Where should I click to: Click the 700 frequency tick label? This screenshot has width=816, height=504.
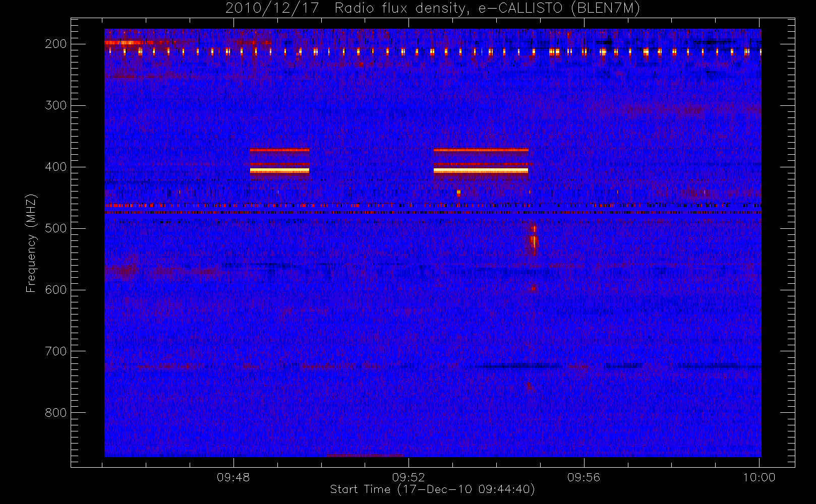[56, 351]
